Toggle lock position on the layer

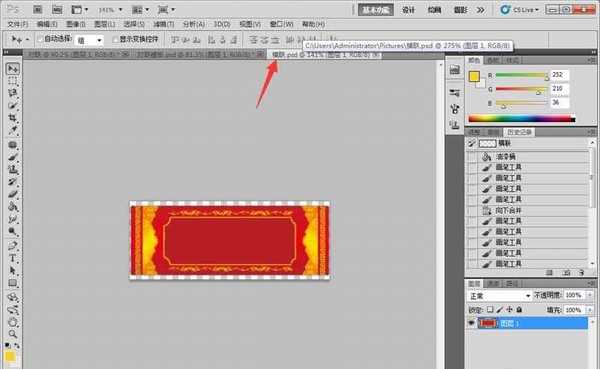coord(509,309)
